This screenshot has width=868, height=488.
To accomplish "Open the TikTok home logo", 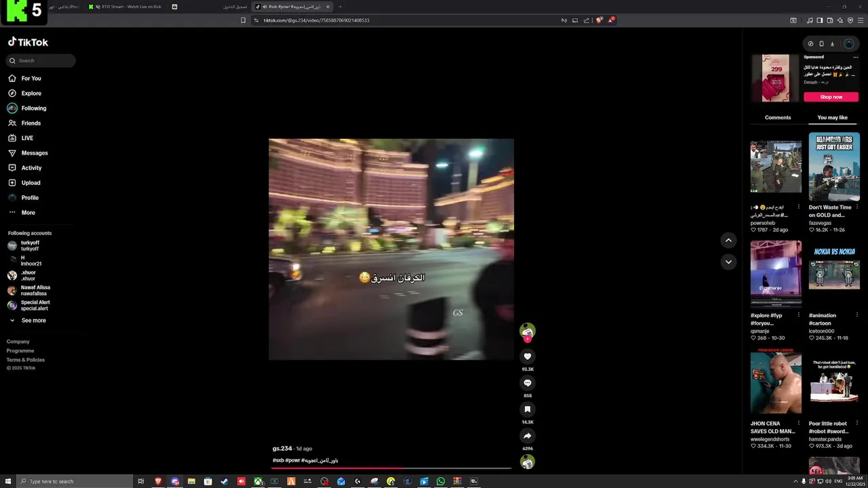I will pos(28,42).
